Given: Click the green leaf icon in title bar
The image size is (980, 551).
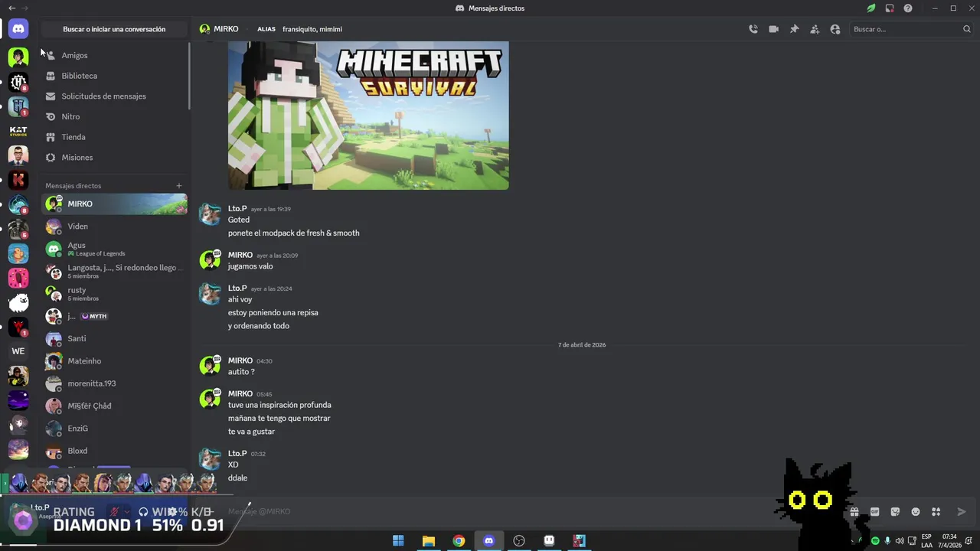Looking at the screenshot, I should [x=871, y=8].
